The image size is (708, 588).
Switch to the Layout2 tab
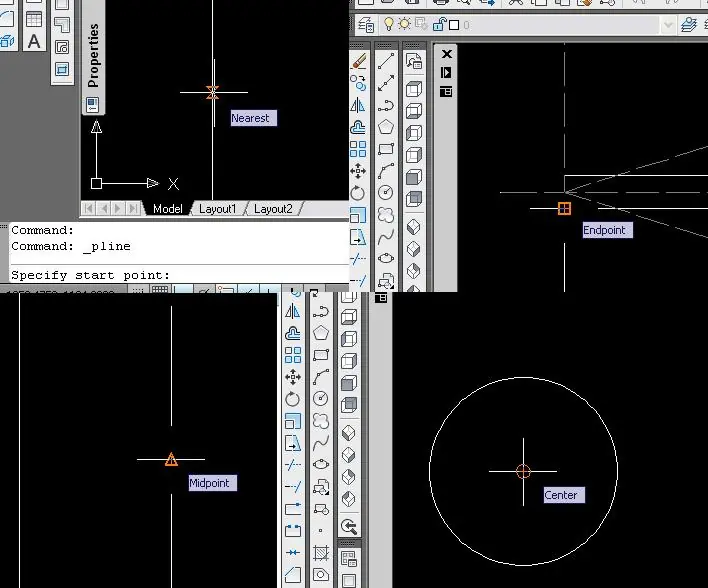(x=273, y=209)
